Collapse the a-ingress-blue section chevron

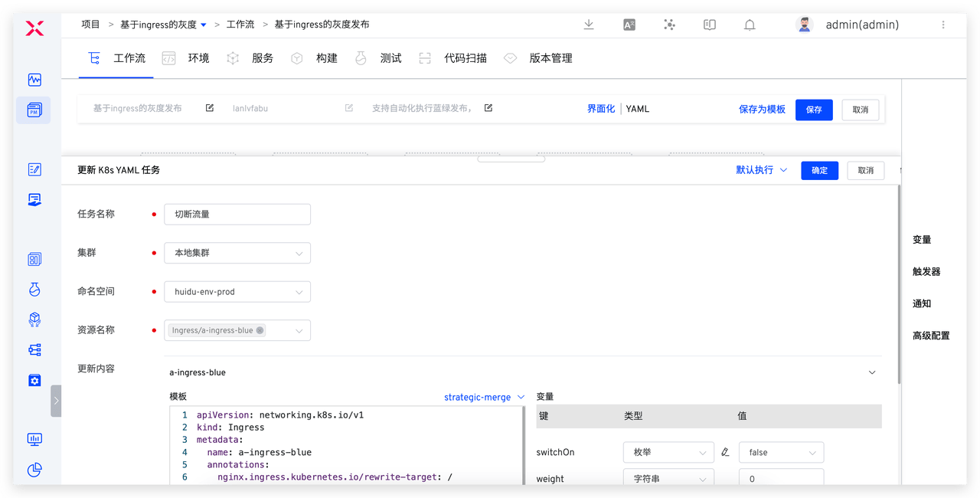[x=871, y=372]
